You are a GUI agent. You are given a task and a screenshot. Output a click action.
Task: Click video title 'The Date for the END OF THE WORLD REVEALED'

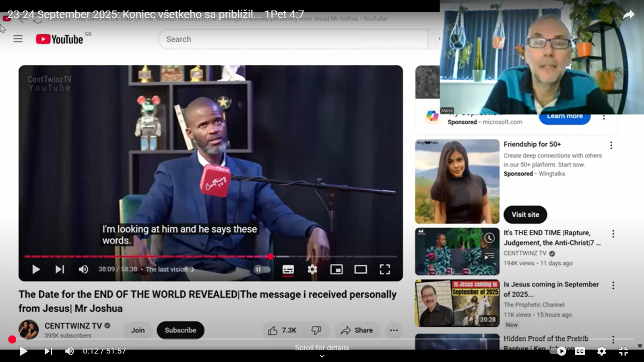pyautogui.click(x=207, y=301)
